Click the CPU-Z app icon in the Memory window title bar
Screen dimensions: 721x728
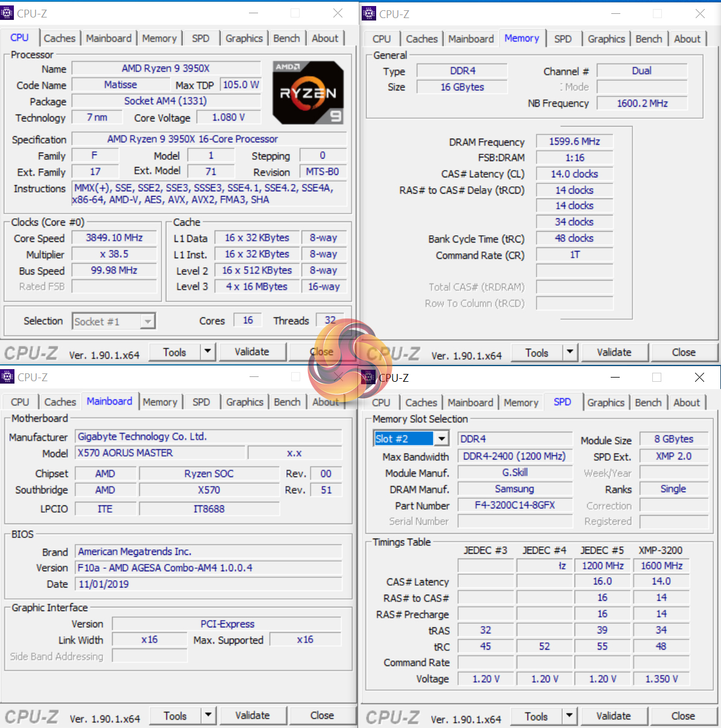[x=369, y=13]
